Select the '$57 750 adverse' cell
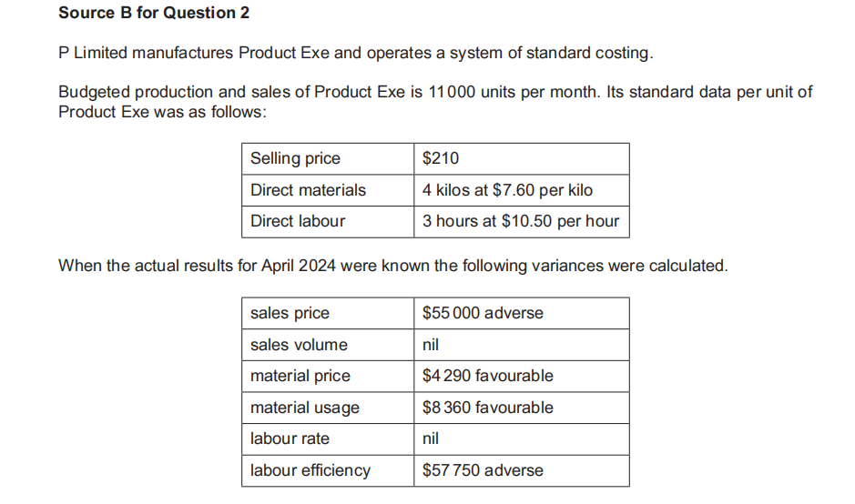Viewport: 855px width, 504px height. click(483, 470)
